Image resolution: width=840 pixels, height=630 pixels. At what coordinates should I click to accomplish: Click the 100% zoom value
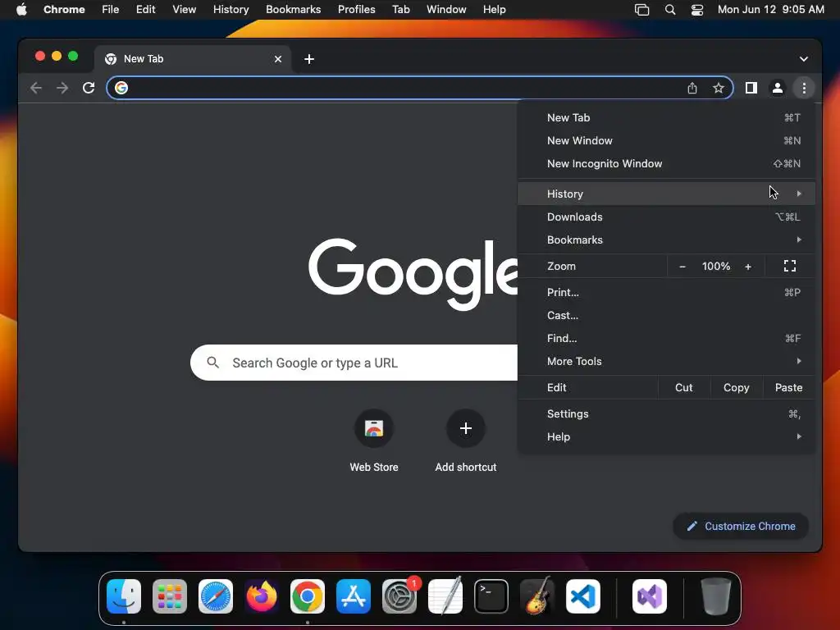[x=715, y=267]
